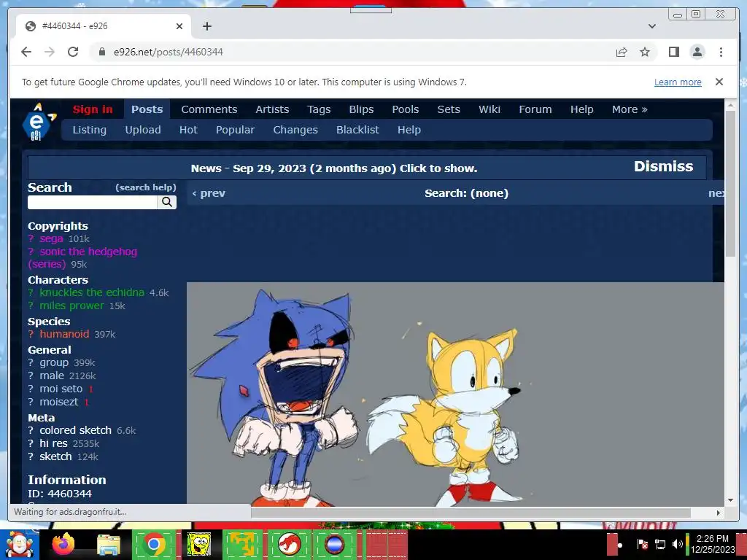
Task: Open the blue orb app in taskbar
Action: point(334,544)
